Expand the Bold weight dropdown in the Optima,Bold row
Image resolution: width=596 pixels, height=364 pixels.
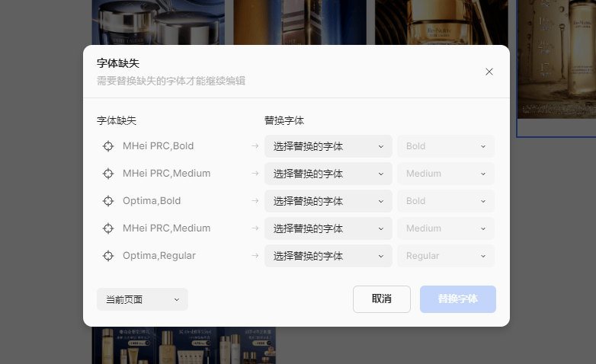(x=445, y=201)
